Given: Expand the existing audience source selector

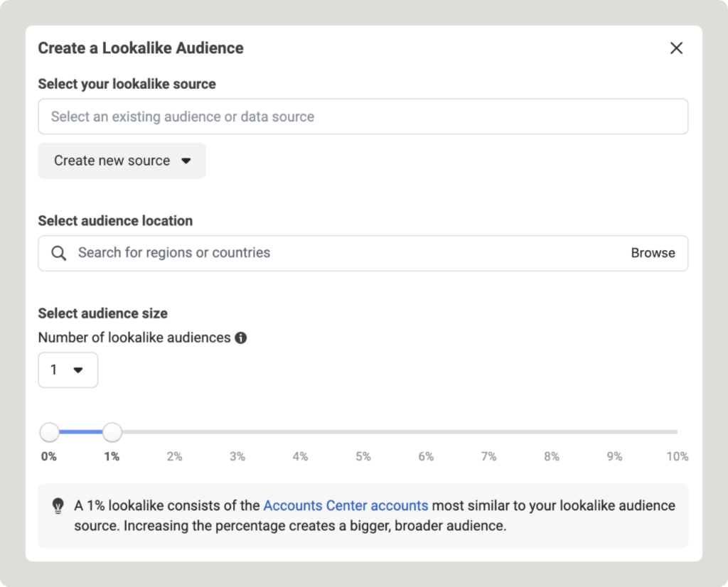Looking at the screenshot, I should pyautogui.click(x=363, y=117).
